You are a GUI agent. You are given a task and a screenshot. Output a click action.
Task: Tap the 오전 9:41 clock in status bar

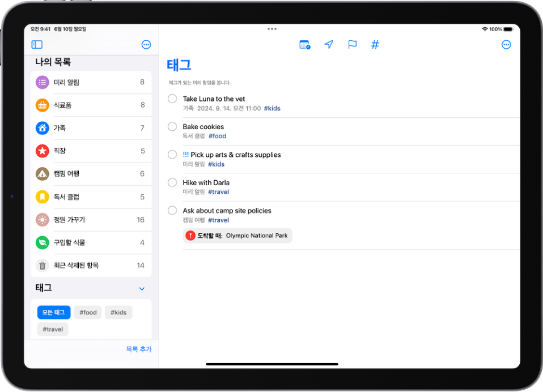[x=40, y=29]
